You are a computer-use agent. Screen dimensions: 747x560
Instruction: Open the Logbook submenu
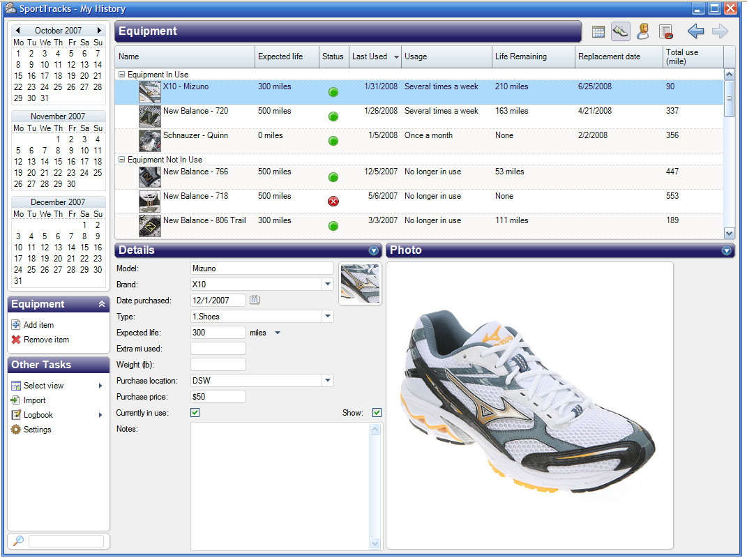click(x=38, y=415)
